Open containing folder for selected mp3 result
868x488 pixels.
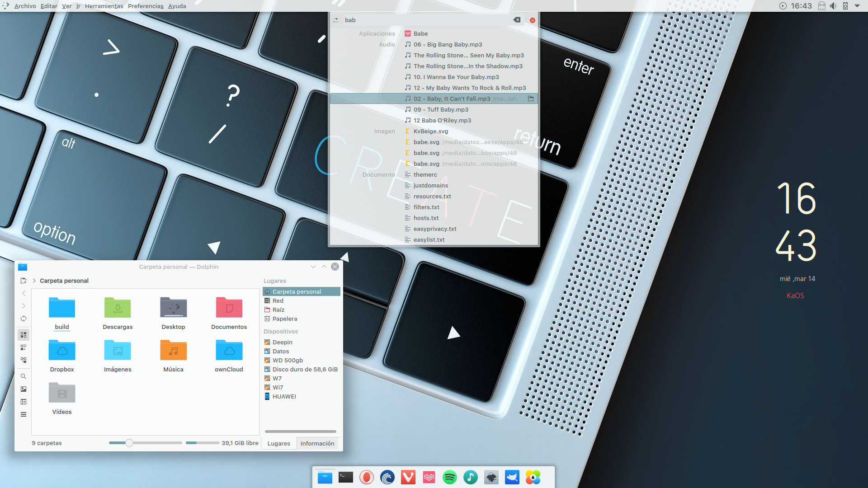click(x=531, y=99)
